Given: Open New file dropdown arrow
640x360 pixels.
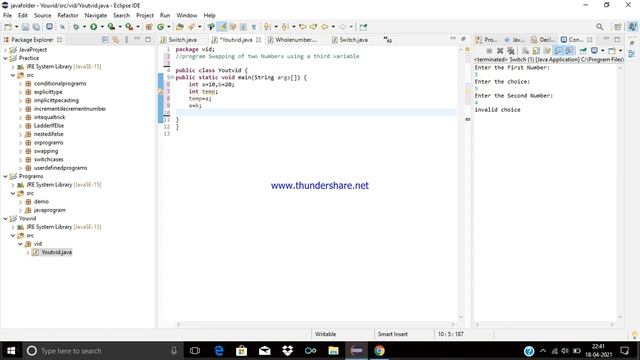Looking at the screenshot, I should [16, 27].
